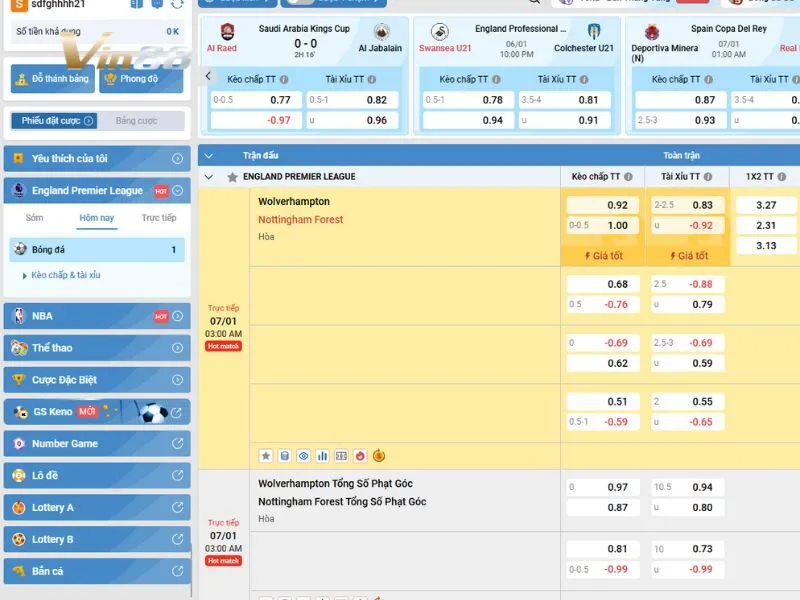Select over 2-2.5 odds 0.83

[687, 205]
